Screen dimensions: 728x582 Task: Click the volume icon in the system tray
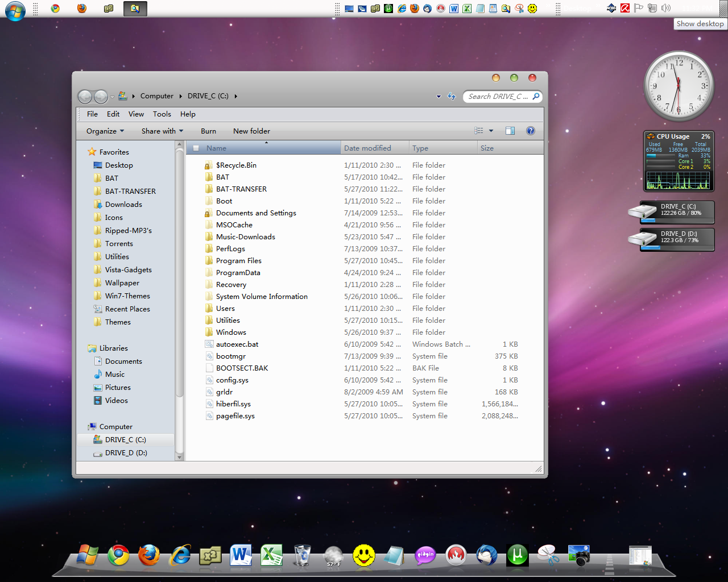tap(667, 8)
